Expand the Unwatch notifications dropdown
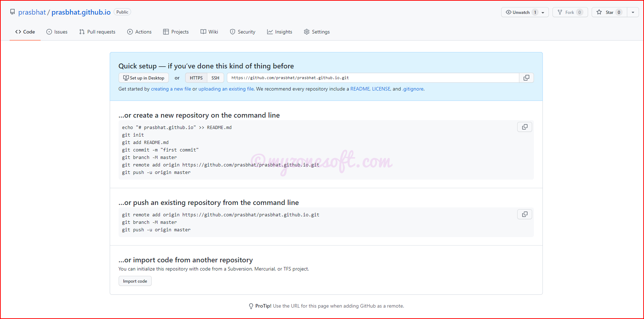Image resolution: width=644 pixels, height=319 pixels. point(543,12)
